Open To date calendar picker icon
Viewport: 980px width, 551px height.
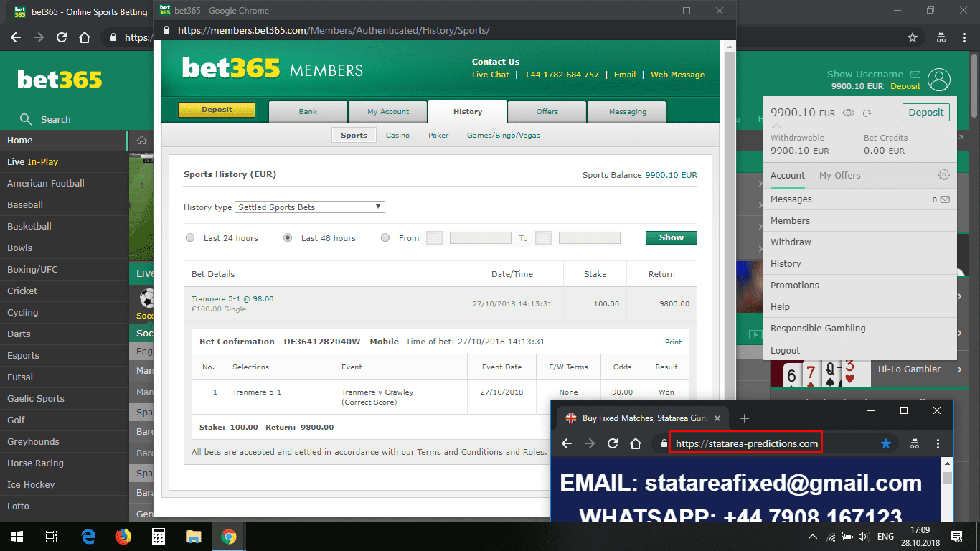[543, 238]
